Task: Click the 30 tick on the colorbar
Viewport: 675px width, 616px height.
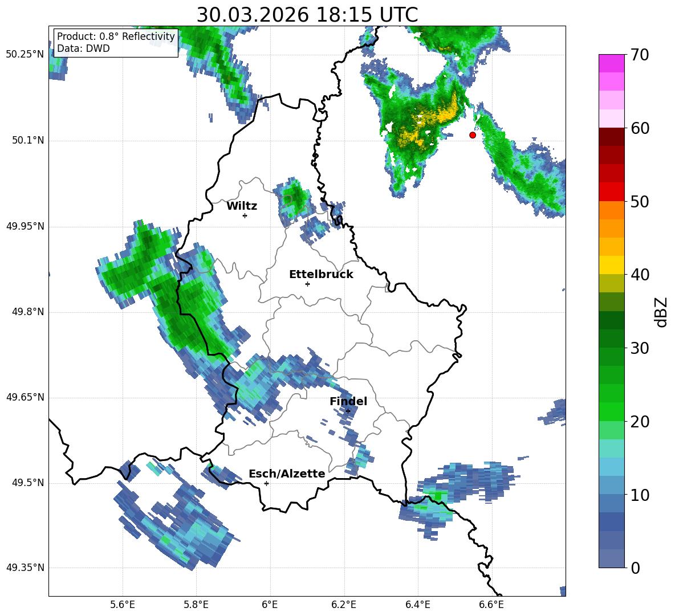Action: (x=639, y=348)
